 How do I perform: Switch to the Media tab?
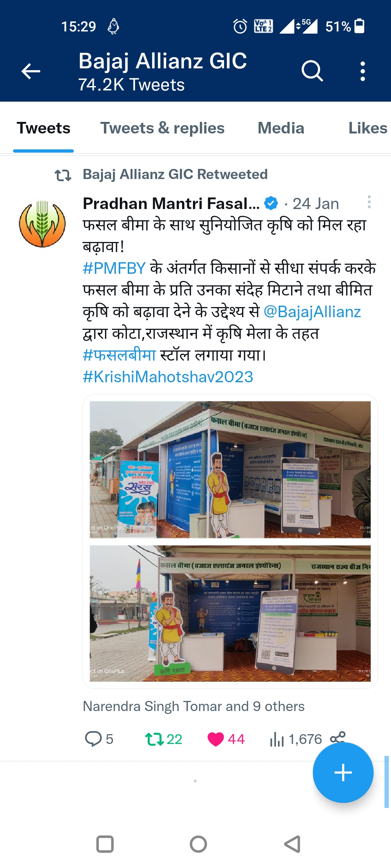click(x=281, y=128)
